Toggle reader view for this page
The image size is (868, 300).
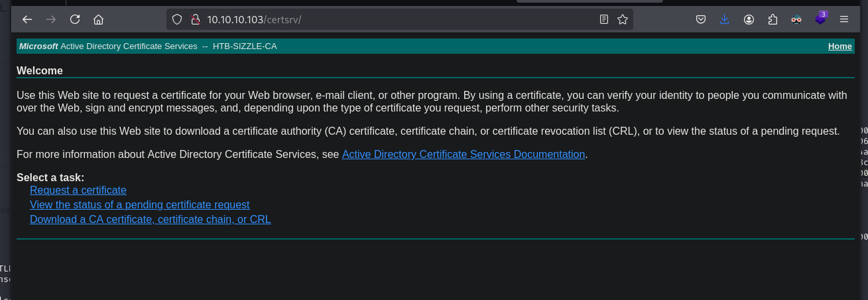tap(604, 19)
